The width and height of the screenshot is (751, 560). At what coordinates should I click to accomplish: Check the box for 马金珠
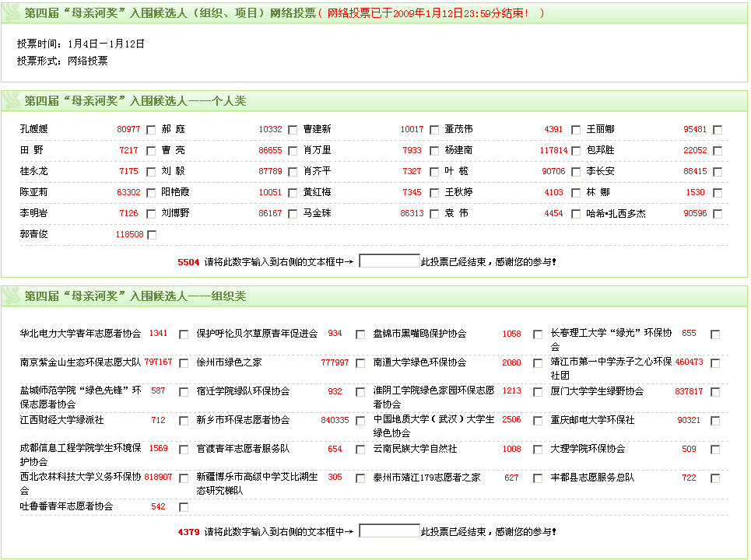point(434,214)
